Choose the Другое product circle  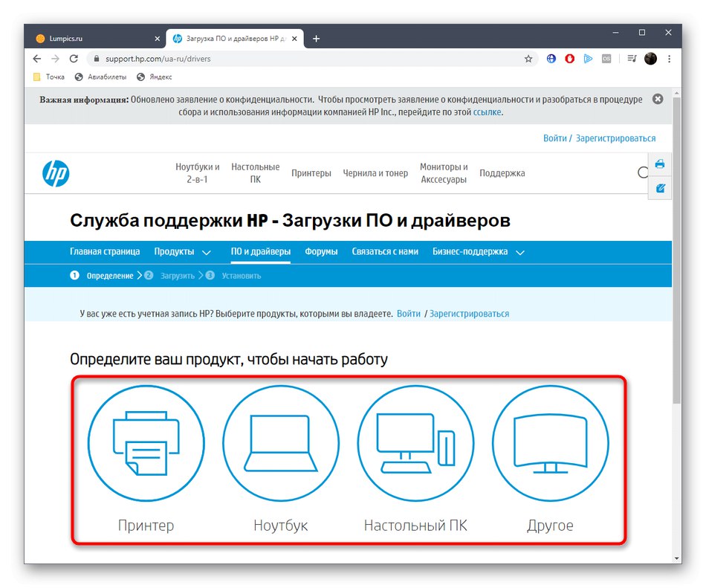coord(550,444)
